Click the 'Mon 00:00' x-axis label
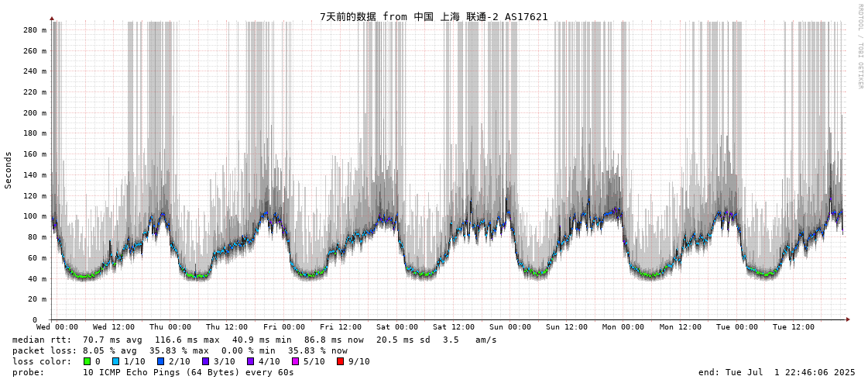 (623, 327)
